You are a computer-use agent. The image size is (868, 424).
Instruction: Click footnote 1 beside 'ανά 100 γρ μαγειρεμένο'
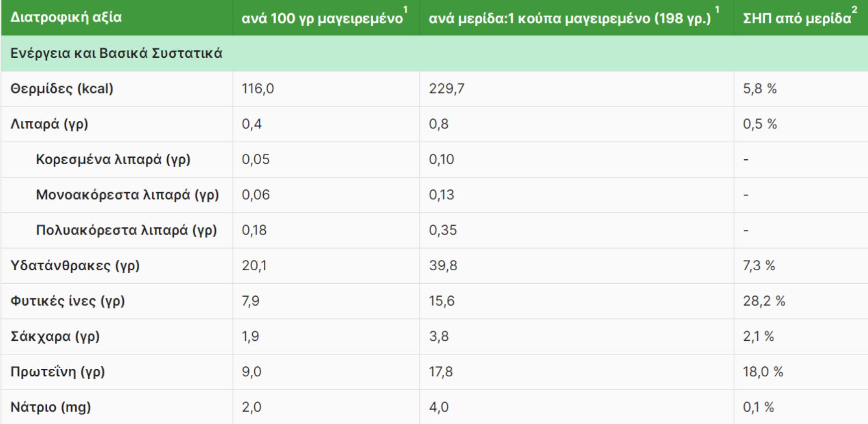406,10
